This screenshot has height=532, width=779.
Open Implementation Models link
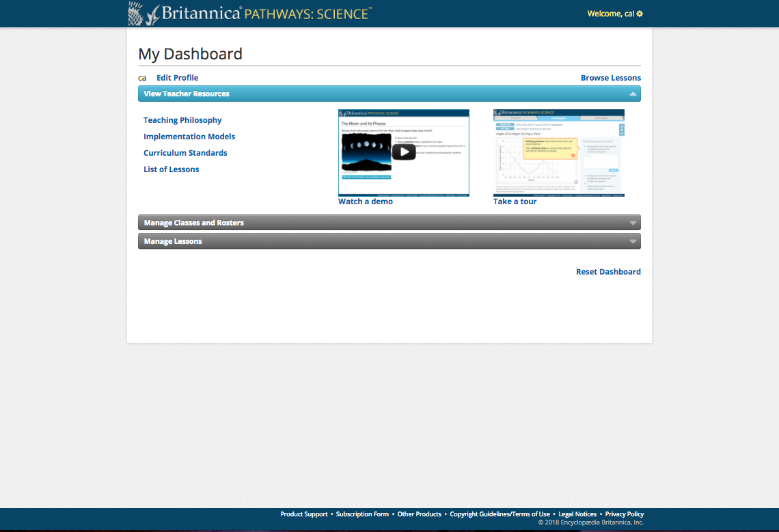pos(189,137)
